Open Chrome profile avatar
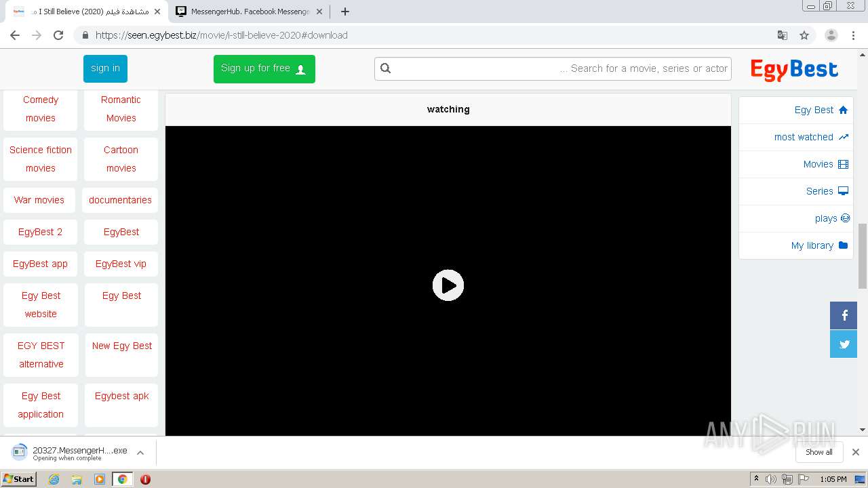868x488 pixels. 831,35
